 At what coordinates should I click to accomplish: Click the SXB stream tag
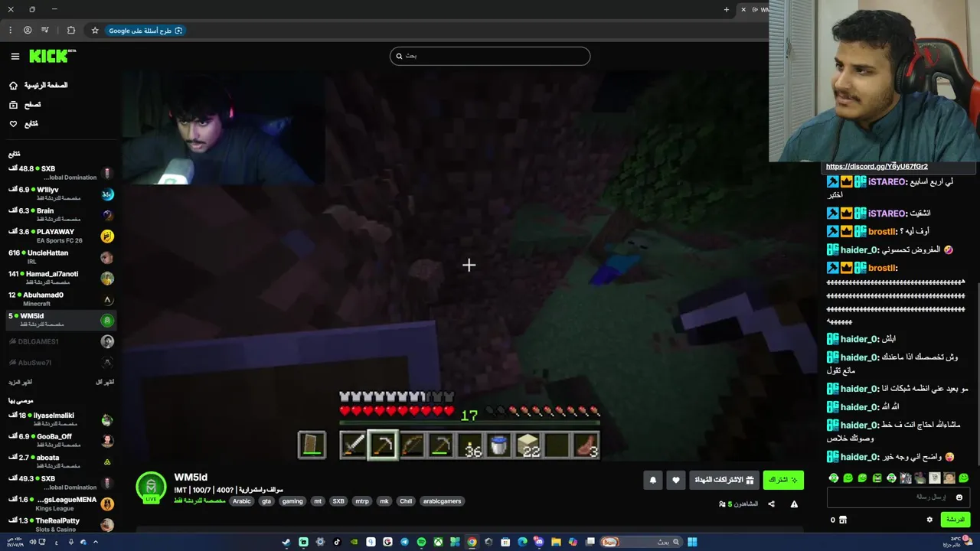[x=338, y=501]
